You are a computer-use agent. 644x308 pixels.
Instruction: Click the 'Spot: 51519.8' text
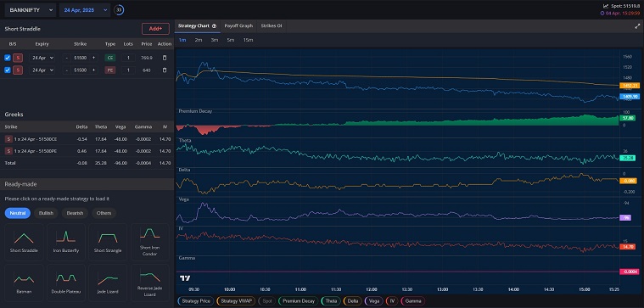click(x=625, y=6)
